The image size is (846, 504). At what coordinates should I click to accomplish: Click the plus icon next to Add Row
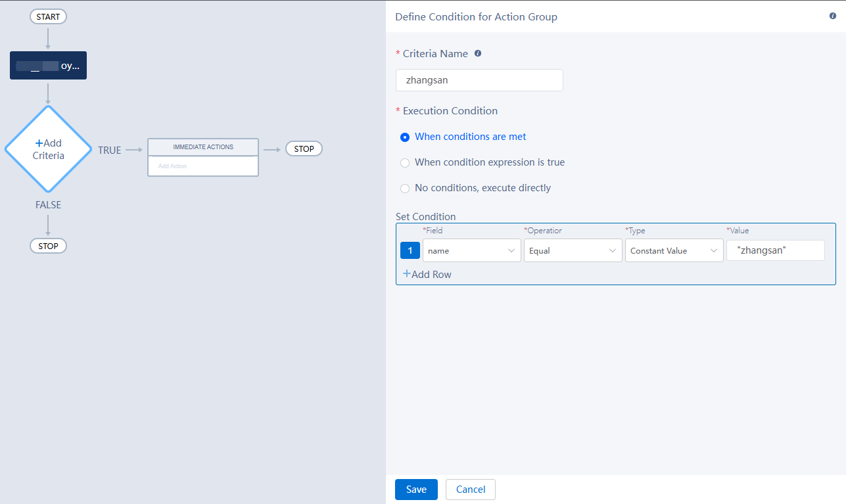coord(406,274)
